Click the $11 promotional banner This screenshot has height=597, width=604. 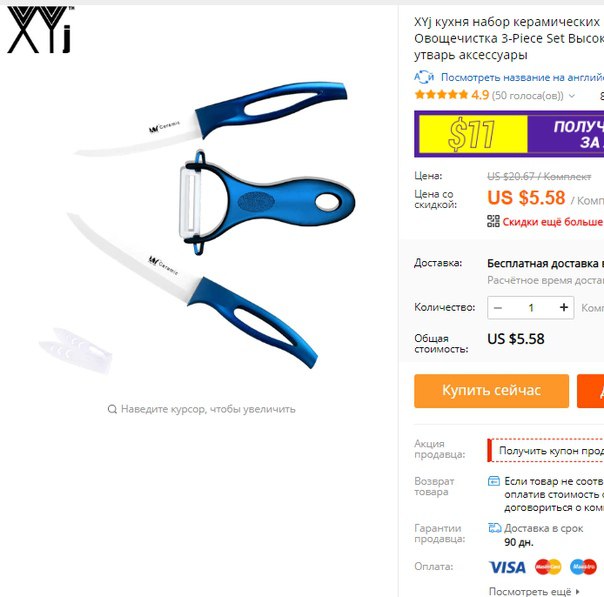[509, 134]
